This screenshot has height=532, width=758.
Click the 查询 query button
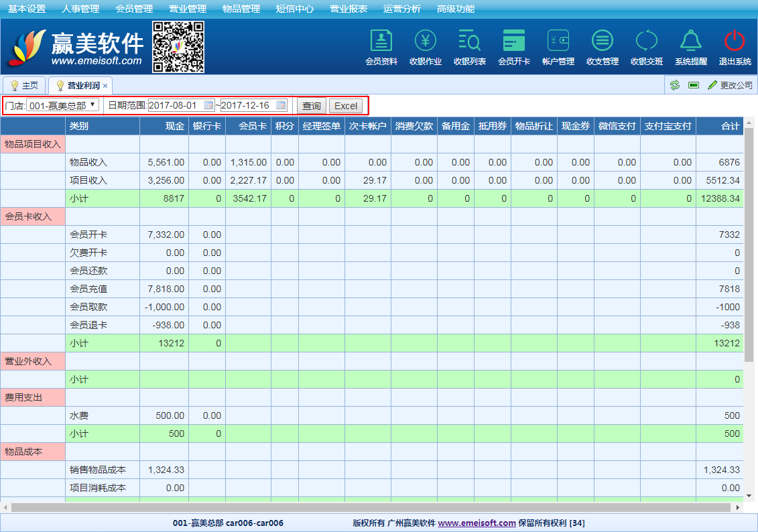tap(311, 106)
